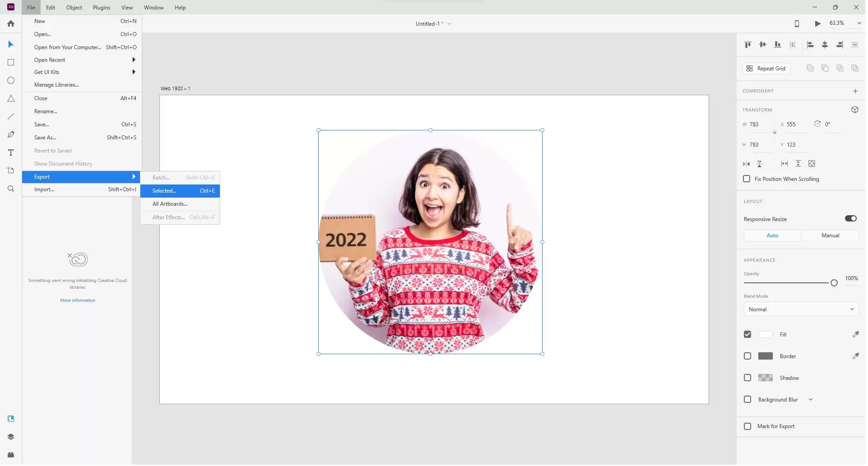The width and height of the screenshot is (868, 466).
Task: Select the Text tool
Action: [x=11, y=152]
